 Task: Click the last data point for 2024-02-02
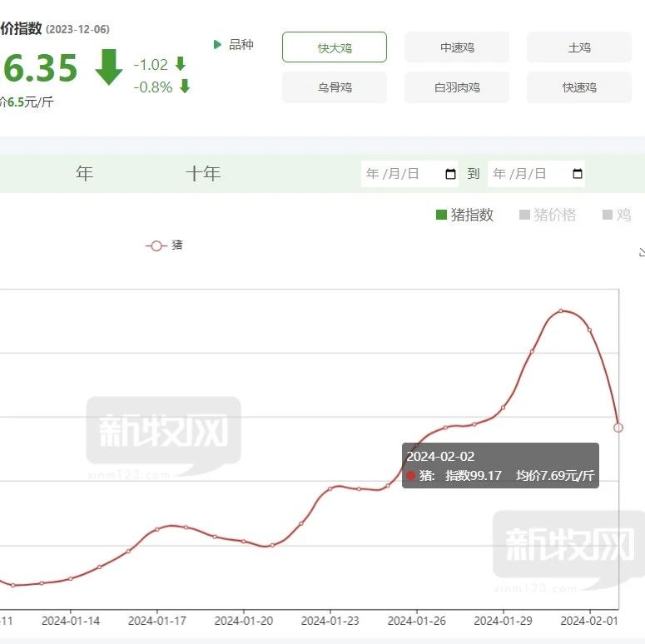point(618,428)
